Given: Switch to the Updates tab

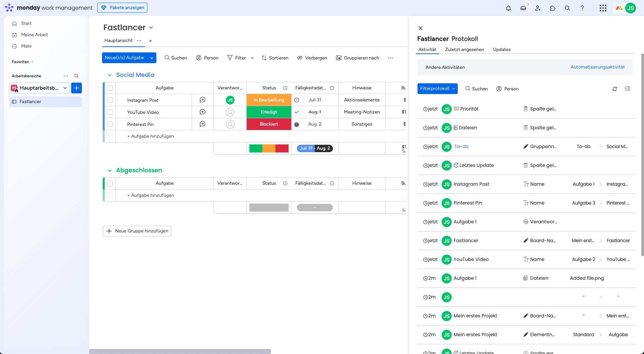Looking at the screenshot, I should [502, 49].
